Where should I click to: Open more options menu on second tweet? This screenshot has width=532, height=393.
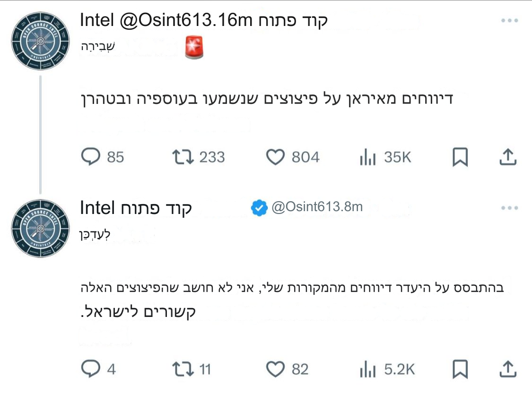510,208
